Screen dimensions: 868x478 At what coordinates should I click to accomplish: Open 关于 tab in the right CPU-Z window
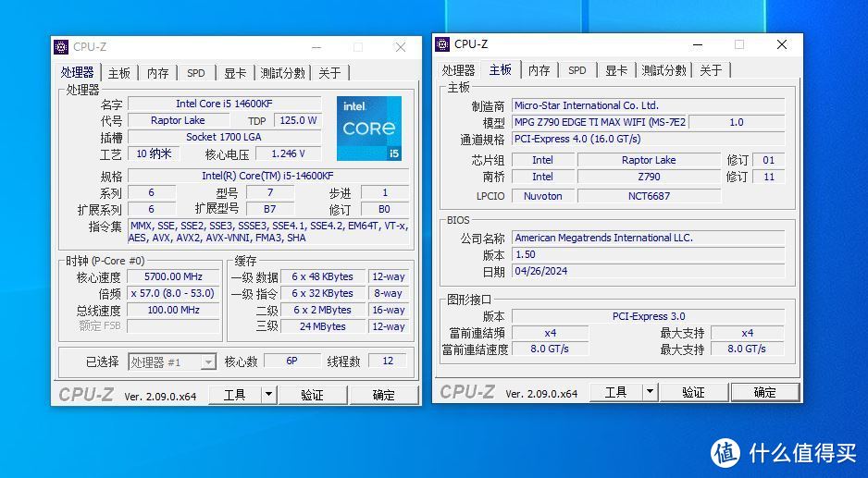[711, 70]
